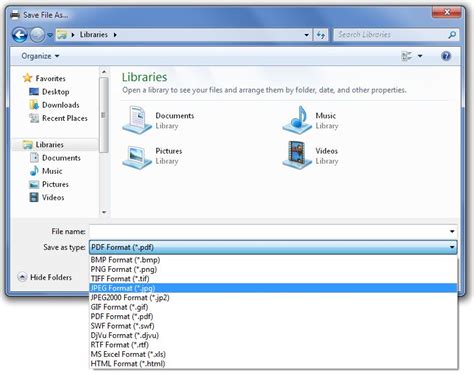Select Pictures under Libraries in sidebar
This screenshot has height=382, width=474.
[x=49, y=184]
